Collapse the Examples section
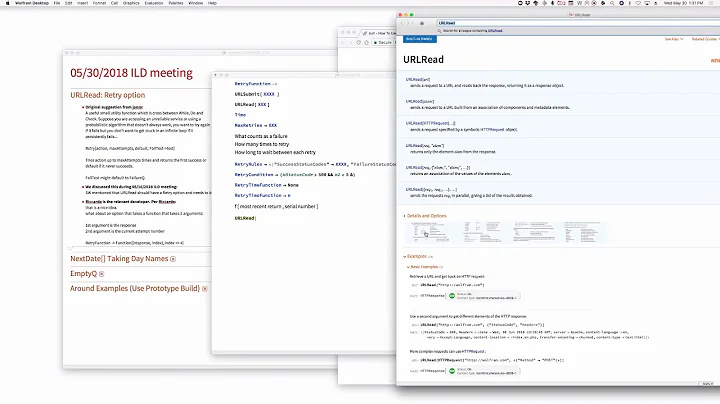 [x=417, y=256]
